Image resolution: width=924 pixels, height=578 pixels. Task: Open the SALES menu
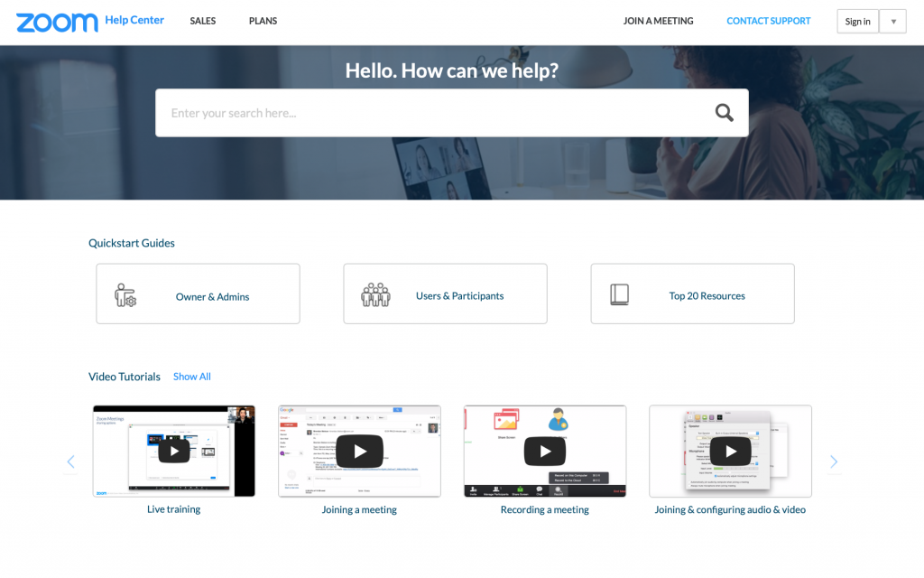click(202, 21)
